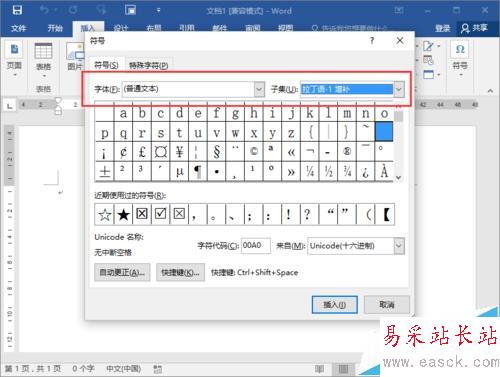The height and width of the screenshot is (377, 500).
Task: Select the « left guillemet cell
Action: tap(291, 152)
